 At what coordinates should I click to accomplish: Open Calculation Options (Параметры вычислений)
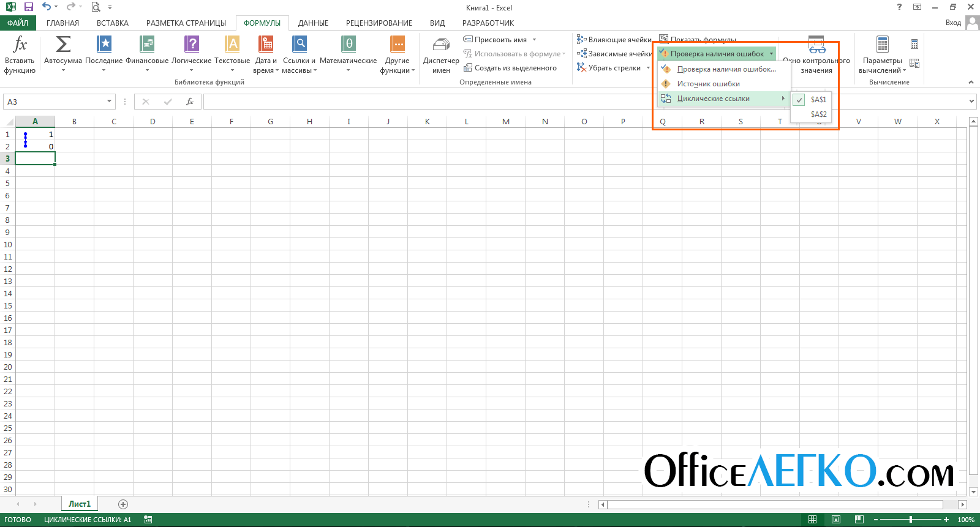pyautogui.click(x=882, y=45)
